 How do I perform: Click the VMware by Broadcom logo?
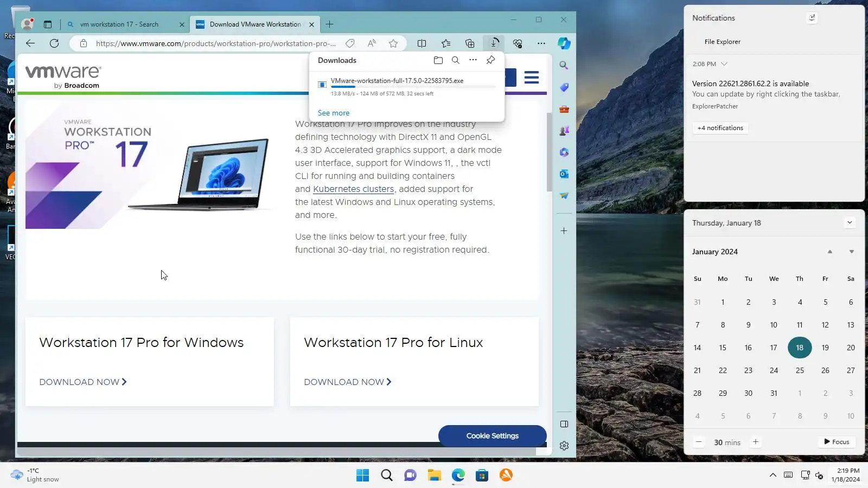(x=63, y=76)
